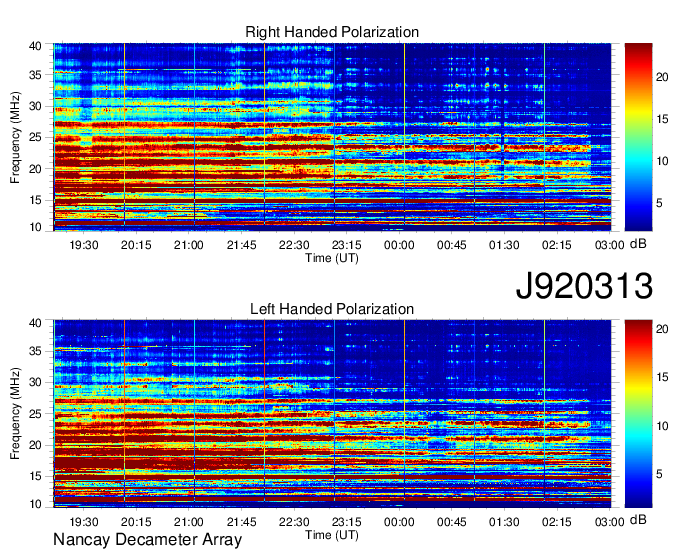Click the 19:30 tick label on bottom plot
Image resolution: width=680 pixels, height=552 pixels.
84,522
